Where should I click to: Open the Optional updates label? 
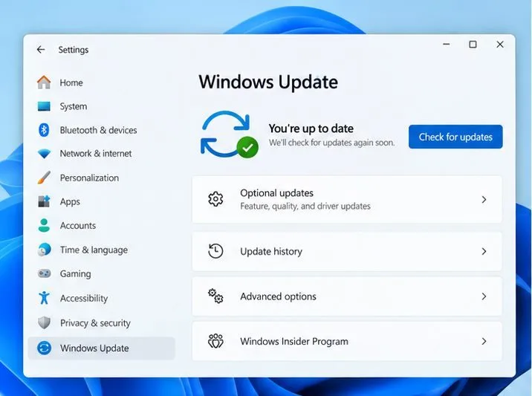coord(277,193)
